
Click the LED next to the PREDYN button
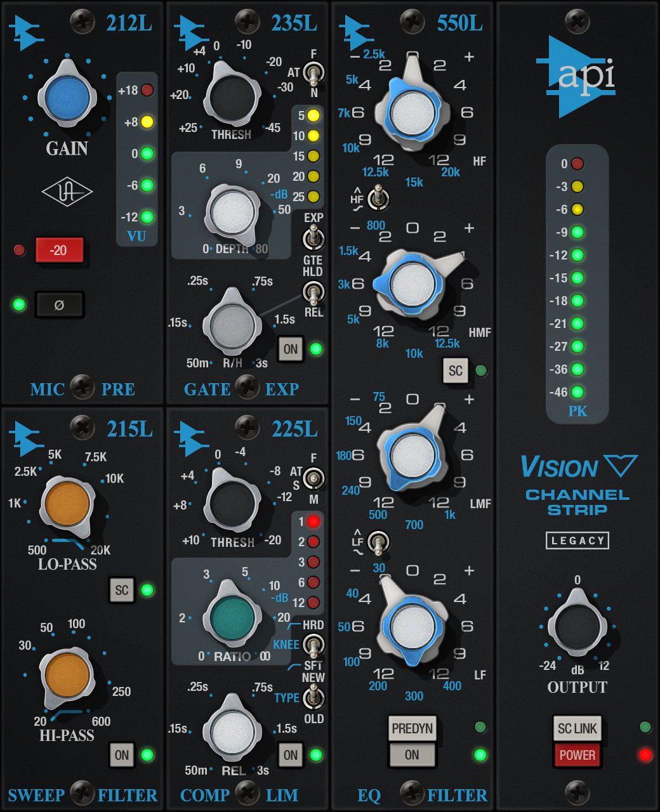tap(480, 727)
